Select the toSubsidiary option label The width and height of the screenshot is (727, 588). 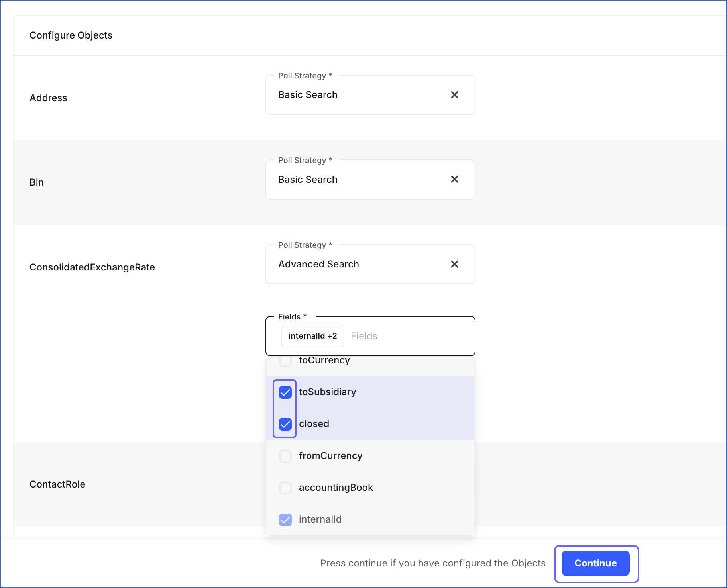coord(327,392)
